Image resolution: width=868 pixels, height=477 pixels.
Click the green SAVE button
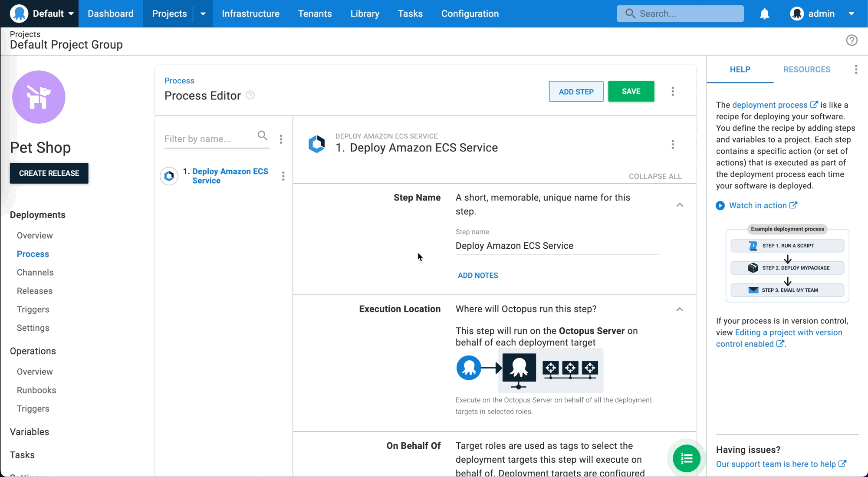tap(631, 91)
